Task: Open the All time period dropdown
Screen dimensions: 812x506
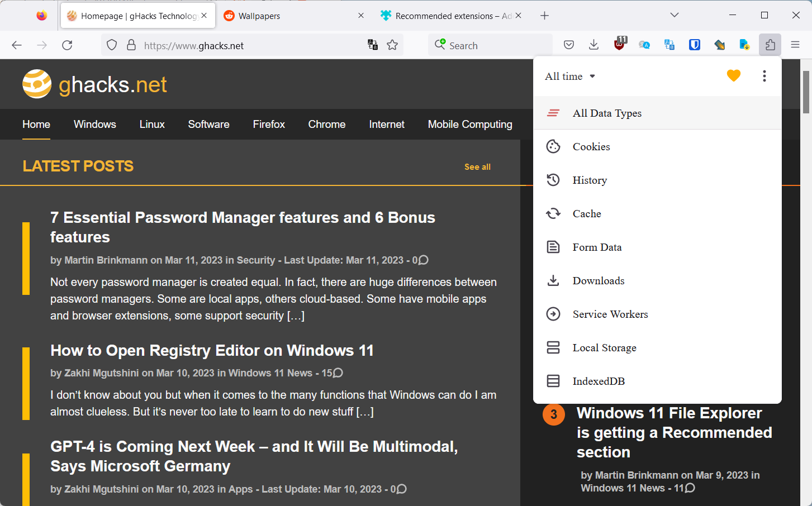Action: click(x=569, y=76)
